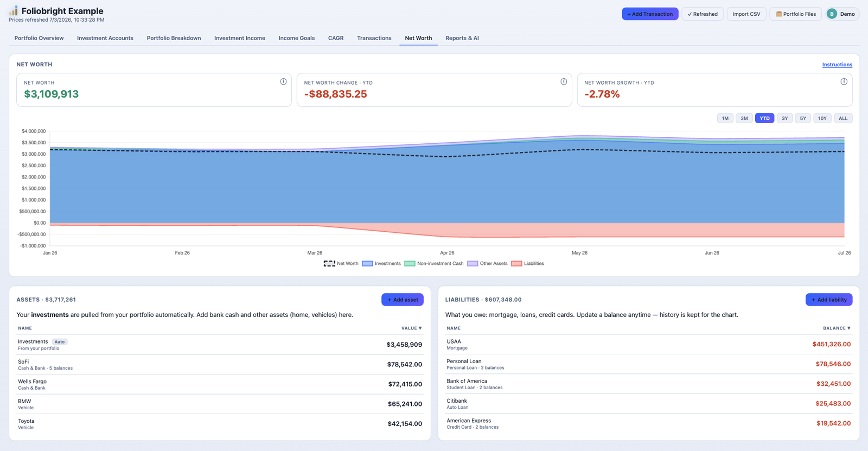The image size is (868, 451).
Task: Toggle Non-investment Cash legend series
Action: click(x=434, y=264)
